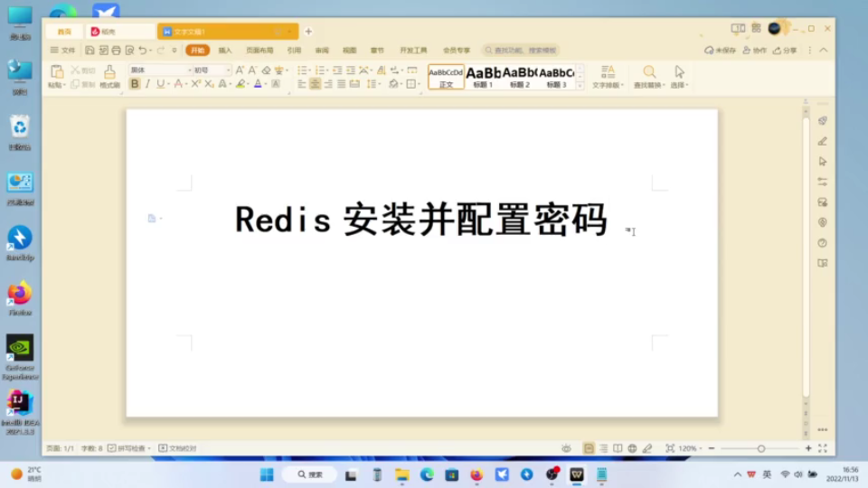The height and width of the screenshot is (488, 868).
Task: Click the Cut scissors icon
Action: click(75, 70)
